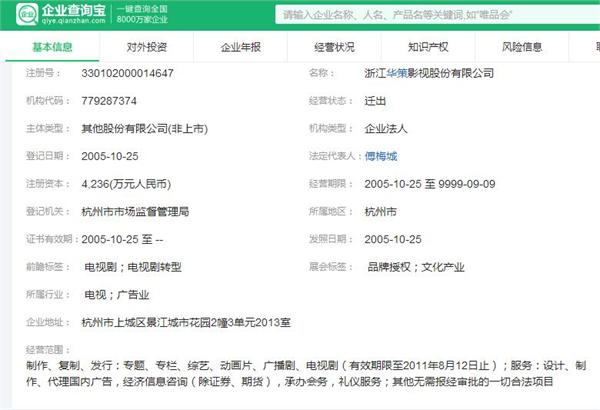Switch to the 企业年报 tab

(241, 47)
